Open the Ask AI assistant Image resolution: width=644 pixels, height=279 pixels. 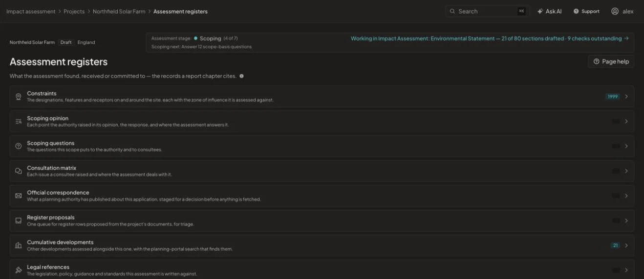tap(549, 11)
